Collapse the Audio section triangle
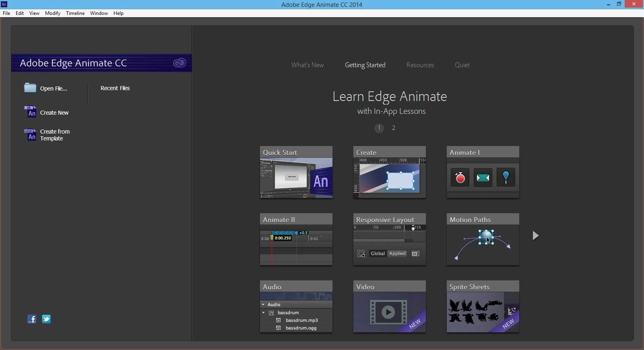644x350 pixels. (x=263, y=305)
